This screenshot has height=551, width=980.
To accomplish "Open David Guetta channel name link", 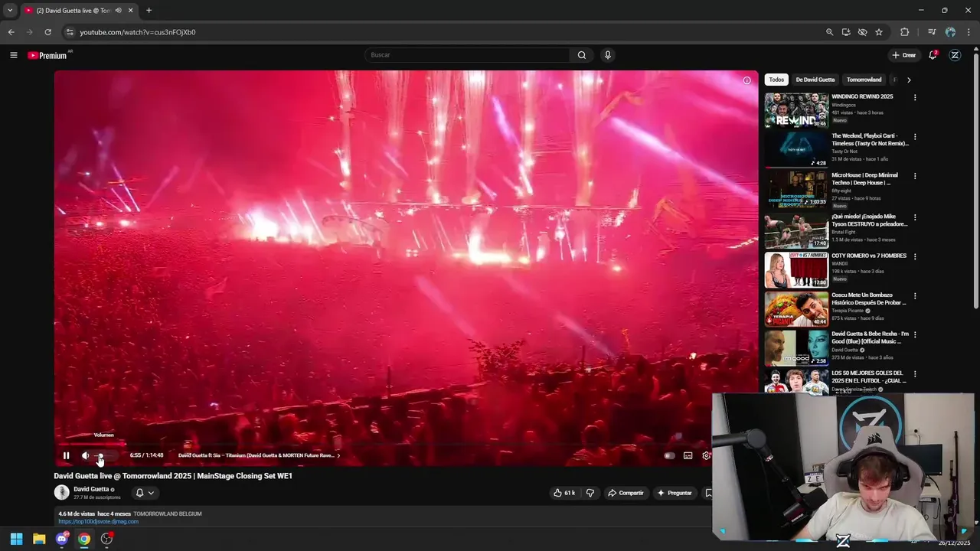I will pos(91,489).
